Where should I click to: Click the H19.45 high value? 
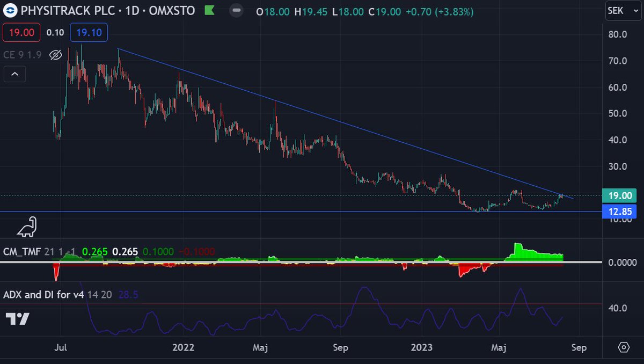click(x=311, y=11)
